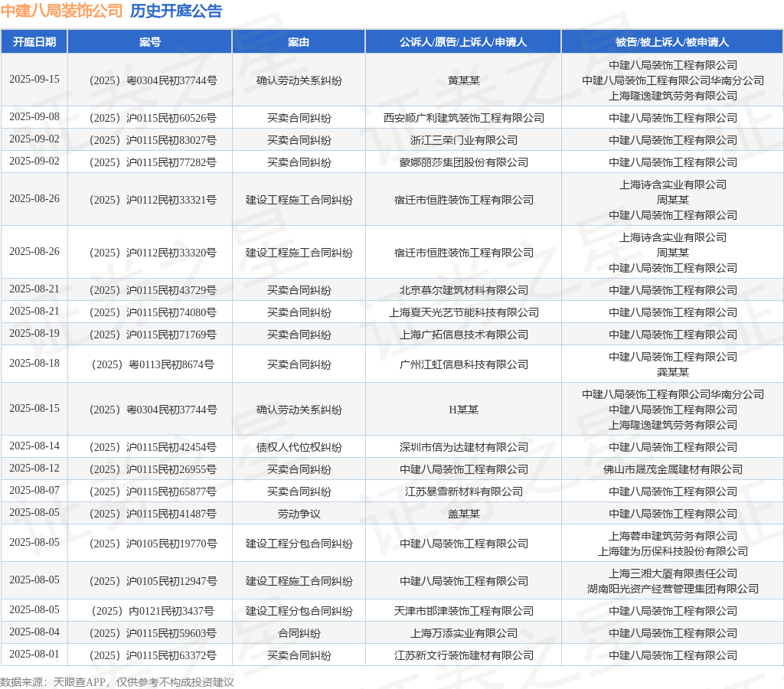
Task: Click plaintiff 江苏暴雪新材料有限公司
Action: [463, 491]
